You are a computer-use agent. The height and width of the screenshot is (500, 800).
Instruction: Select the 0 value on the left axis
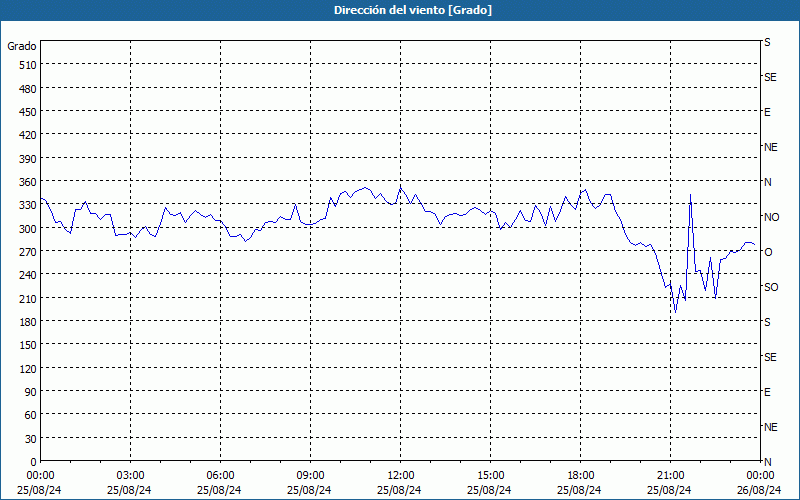pos(34,462)
